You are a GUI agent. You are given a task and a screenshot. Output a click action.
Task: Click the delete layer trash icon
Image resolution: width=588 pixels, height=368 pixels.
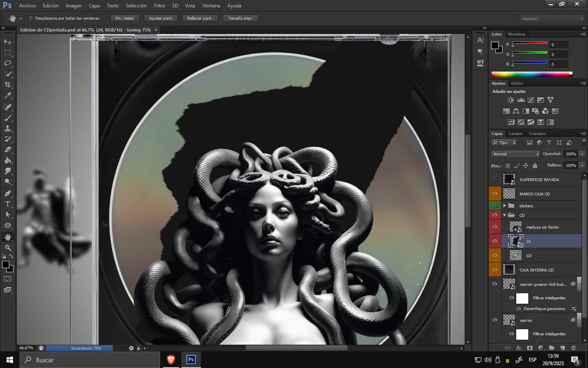[573, 348]
